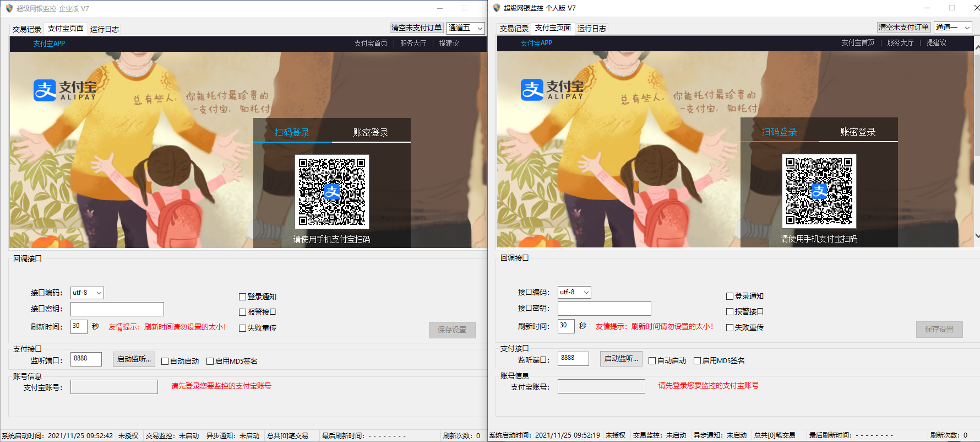
Task: Focus 刷新时间 field in Personal window
Action: click(566, 326)
